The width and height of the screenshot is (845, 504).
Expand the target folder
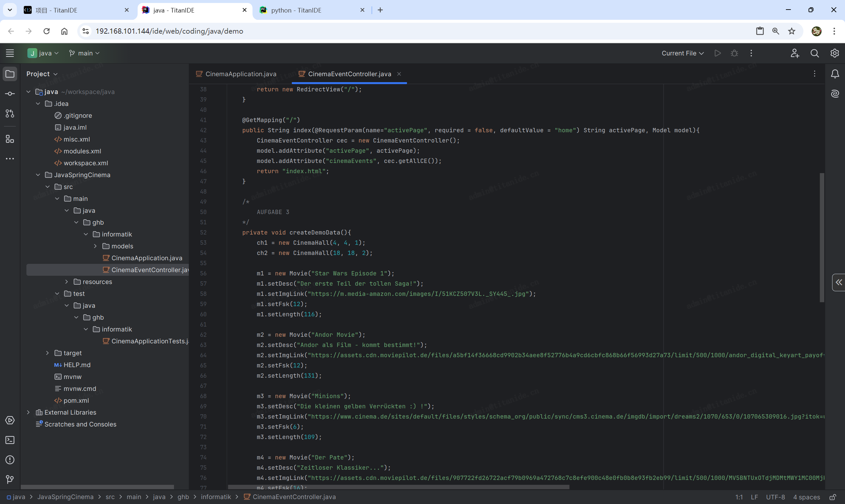click(48, 353)
